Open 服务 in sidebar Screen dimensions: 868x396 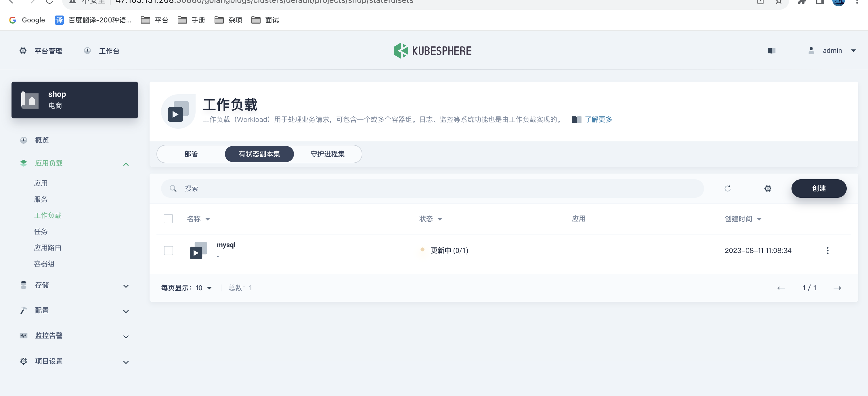41,199
